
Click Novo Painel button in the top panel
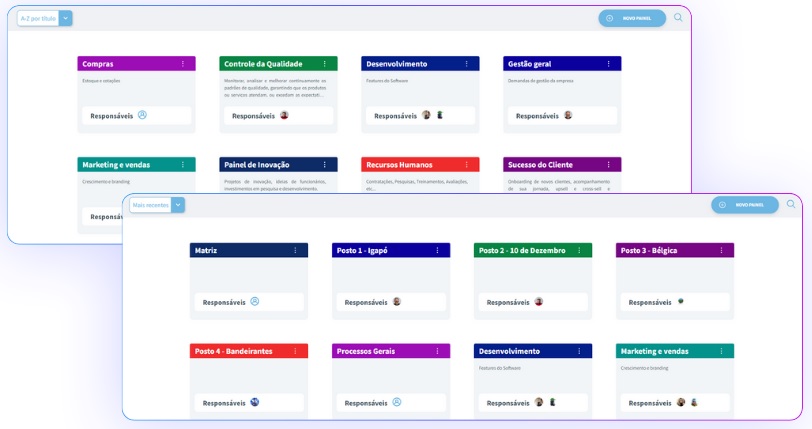point(632,18)
